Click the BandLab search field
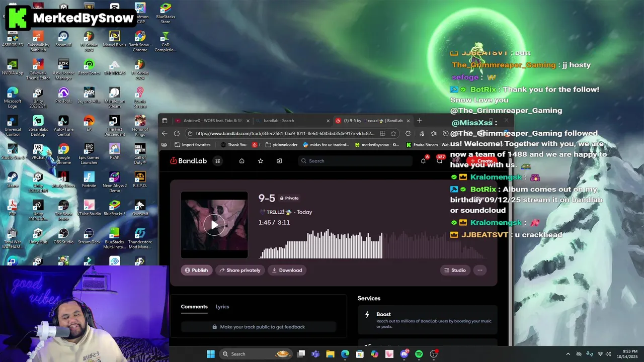This screenshot has height=362, width=644. [x=355, y=161]
